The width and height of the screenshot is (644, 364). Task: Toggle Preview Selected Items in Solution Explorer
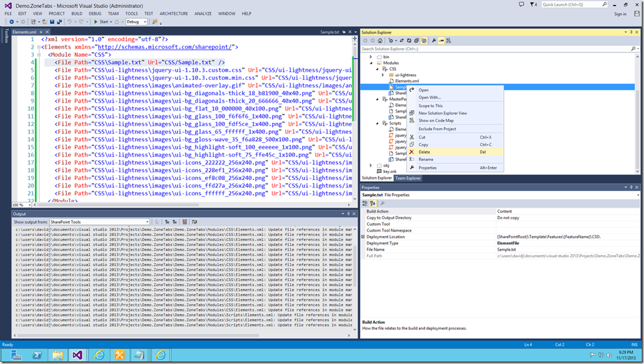[441, 41]
